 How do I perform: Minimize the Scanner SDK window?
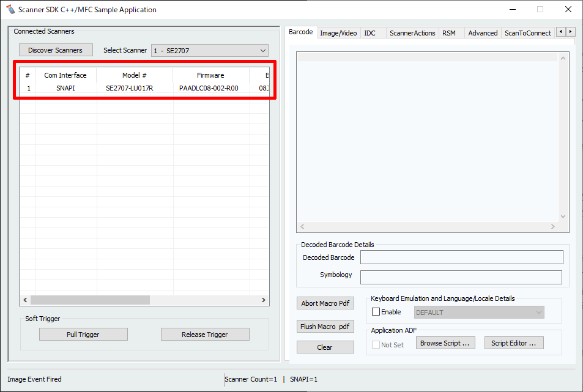point(513,9)
